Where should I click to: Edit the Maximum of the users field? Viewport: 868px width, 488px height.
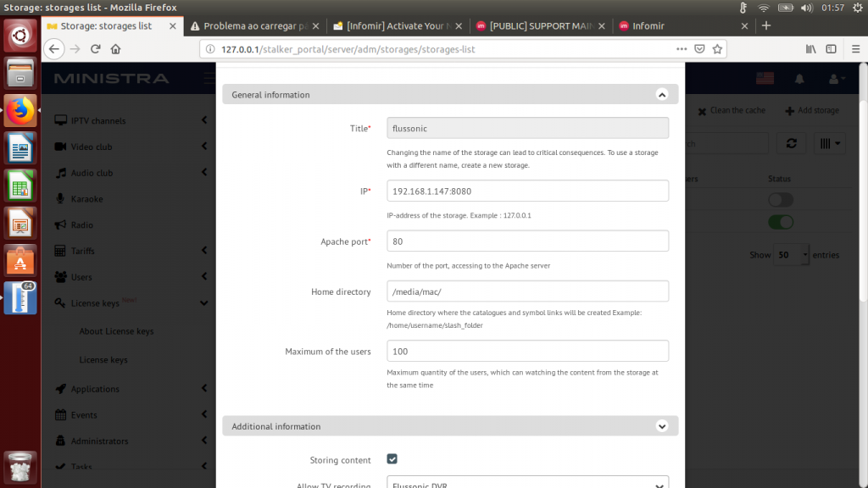tap(527, 352)
